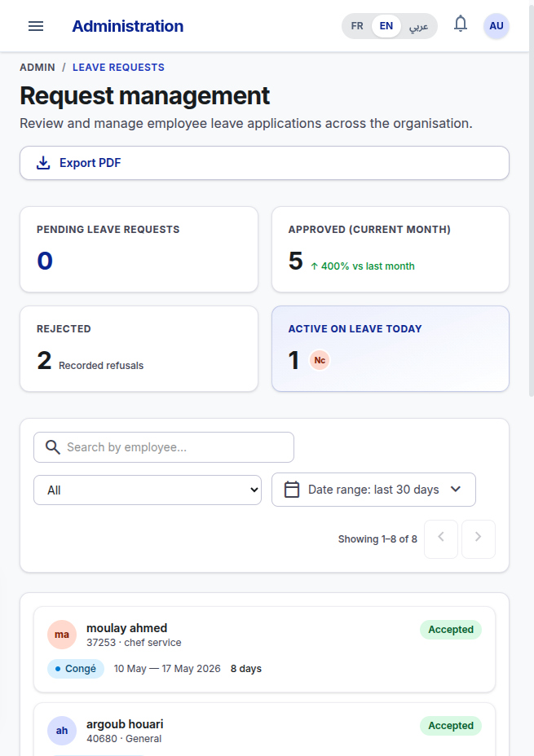Open the 'All' status filter dropdown

pyautogui.click(x=148, y=490)
